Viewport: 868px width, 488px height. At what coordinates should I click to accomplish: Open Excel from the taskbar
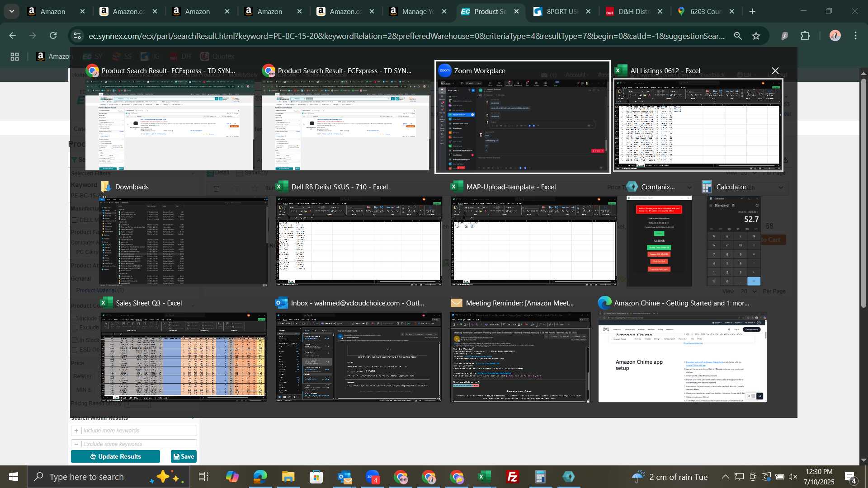tap(485, 477)
